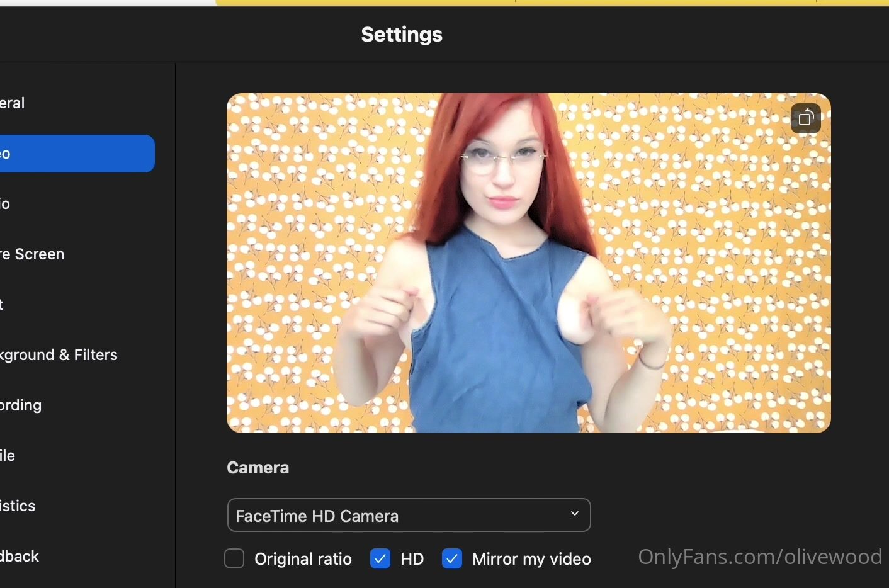The height and width of the screenshot is (588, 889).
Task: Click the chevron arrow in the camera selector
Action: [574, 514]
